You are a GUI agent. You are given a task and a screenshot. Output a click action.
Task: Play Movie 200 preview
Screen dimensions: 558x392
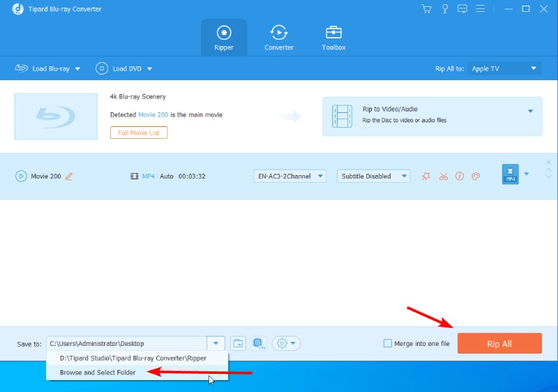[21, 176]
